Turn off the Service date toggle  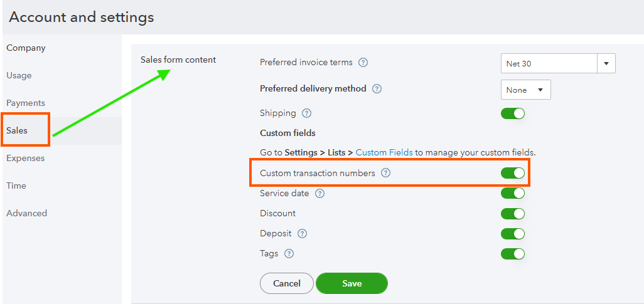(x=512, y=194)
